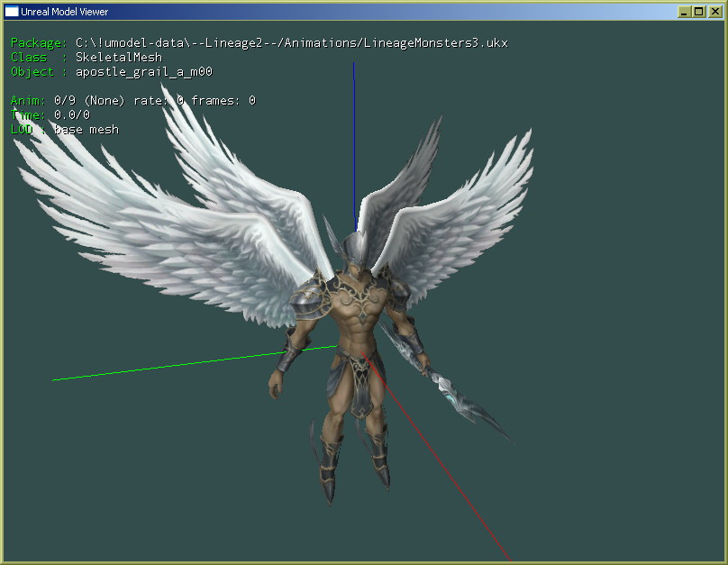Click the Anim 0/9 (None) text
The width and height of the screenshot is (728, 565).
[x=68, y=101]
